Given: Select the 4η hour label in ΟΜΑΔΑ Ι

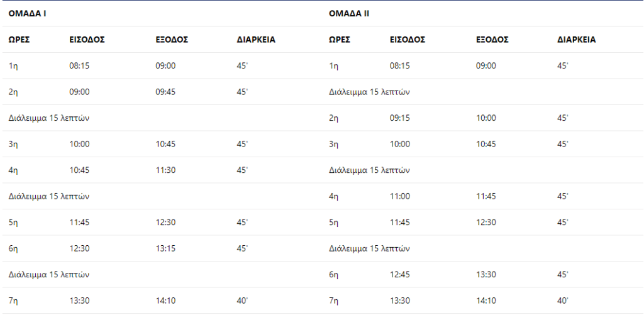Looking at the screenshot, I should coord(13,170).
